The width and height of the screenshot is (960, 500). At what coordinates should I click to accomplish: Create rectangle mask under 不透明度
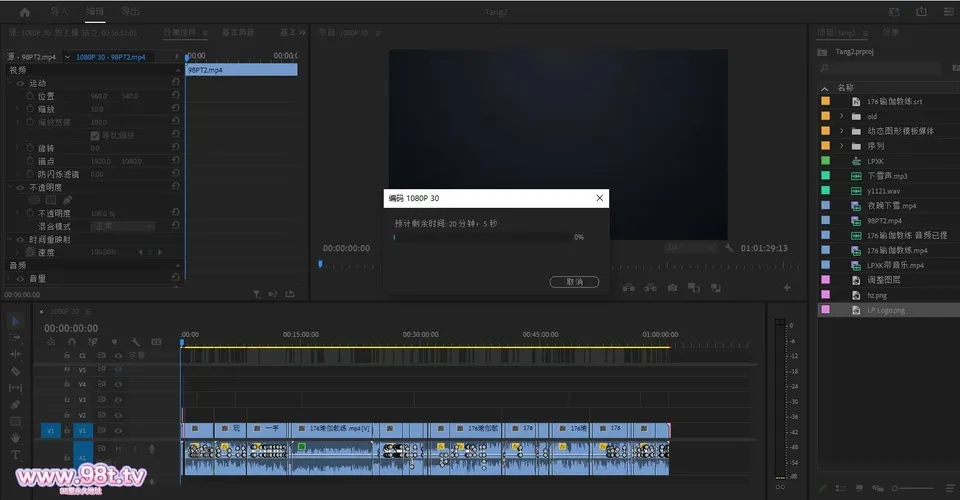click(x=51, y=200)
